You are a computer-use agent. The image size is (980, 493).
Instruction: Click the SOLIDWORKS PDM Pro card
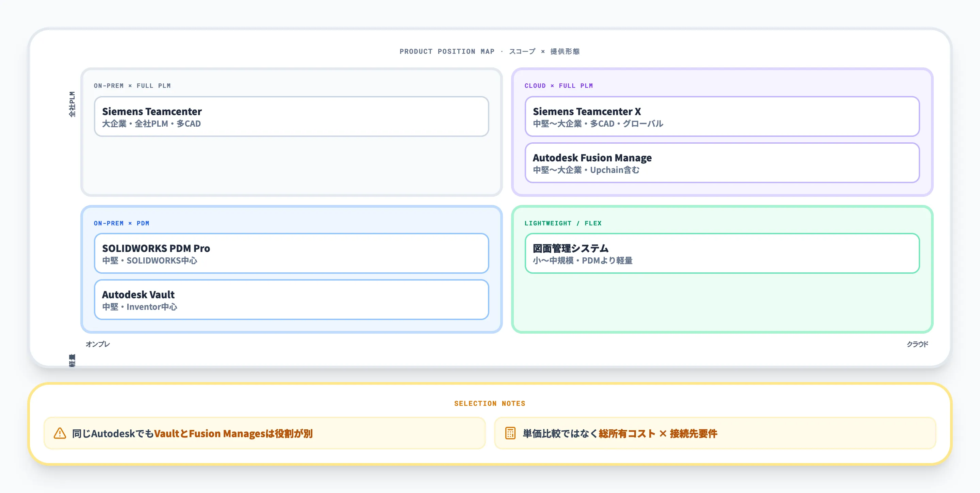291,254
